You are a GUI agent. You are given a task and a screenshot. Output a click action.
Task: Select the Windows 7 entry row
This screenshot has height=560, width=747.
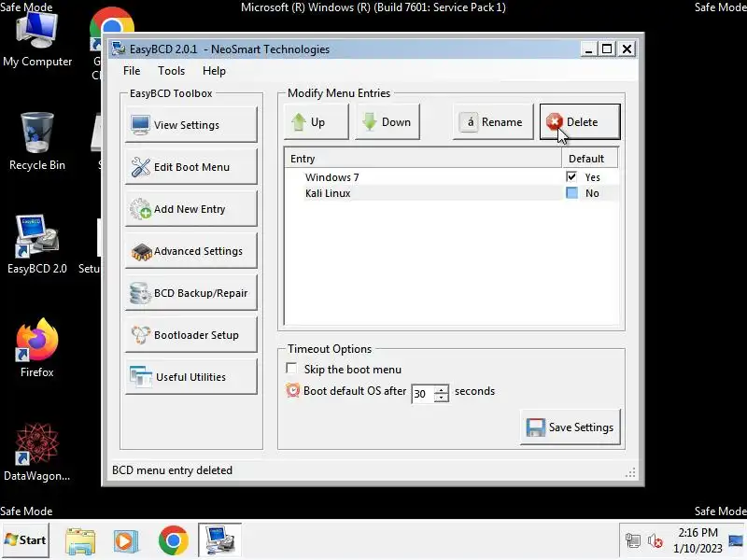point(452,177)
